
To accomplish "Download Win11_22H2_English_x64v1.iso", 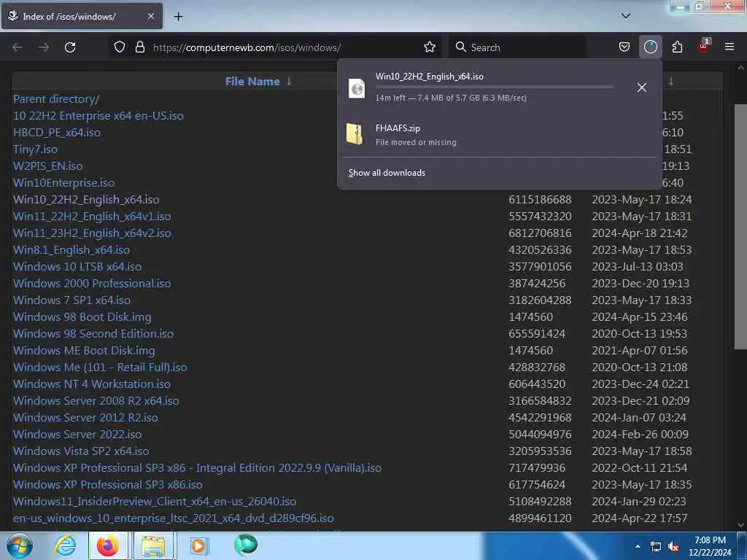I will point(92,216).
